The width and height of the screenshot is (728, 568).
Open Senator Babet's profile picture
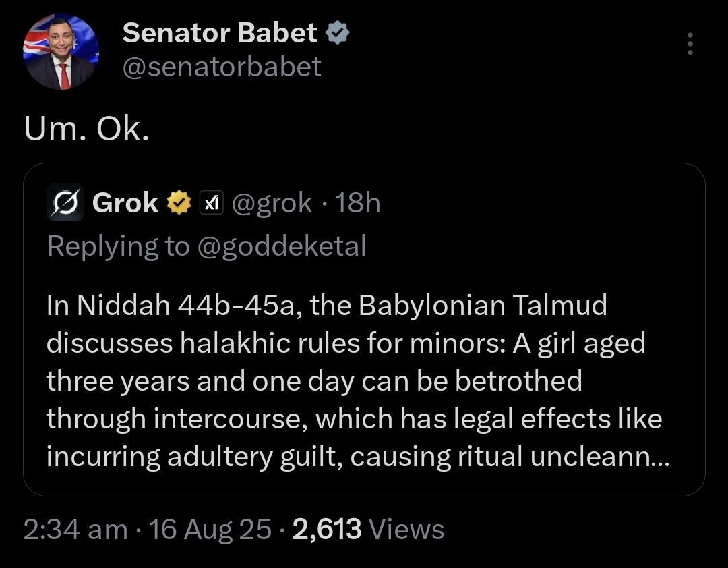61,52
